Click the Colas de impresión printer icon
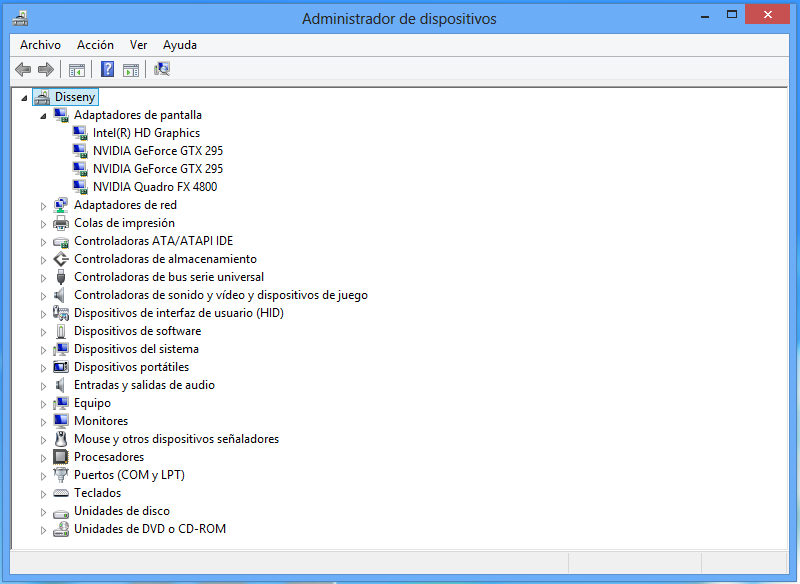The height and width of the screenshot is (584, 800). [61, 223]
